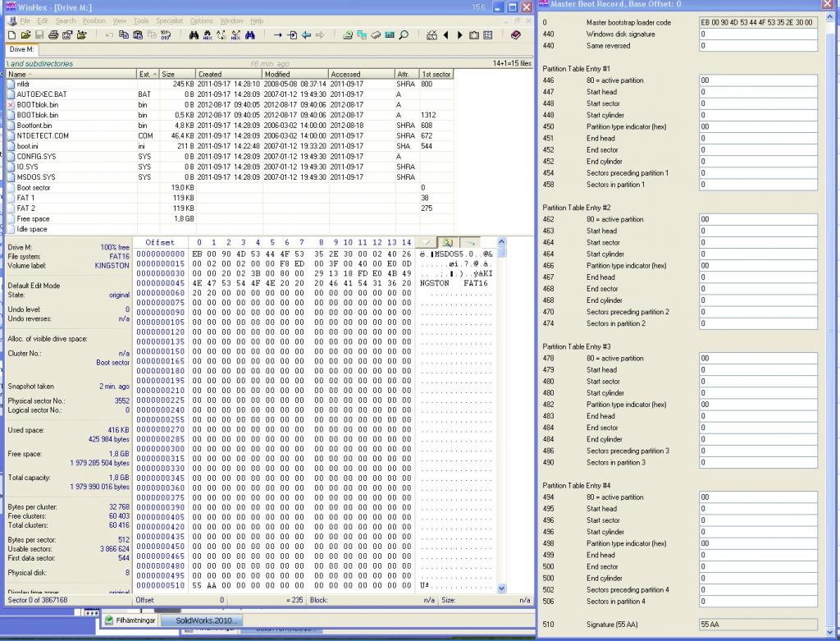Open the Tools menu
Image resolution: width=840 pixels, height=641 pixels.
click(x=141, y=21)
